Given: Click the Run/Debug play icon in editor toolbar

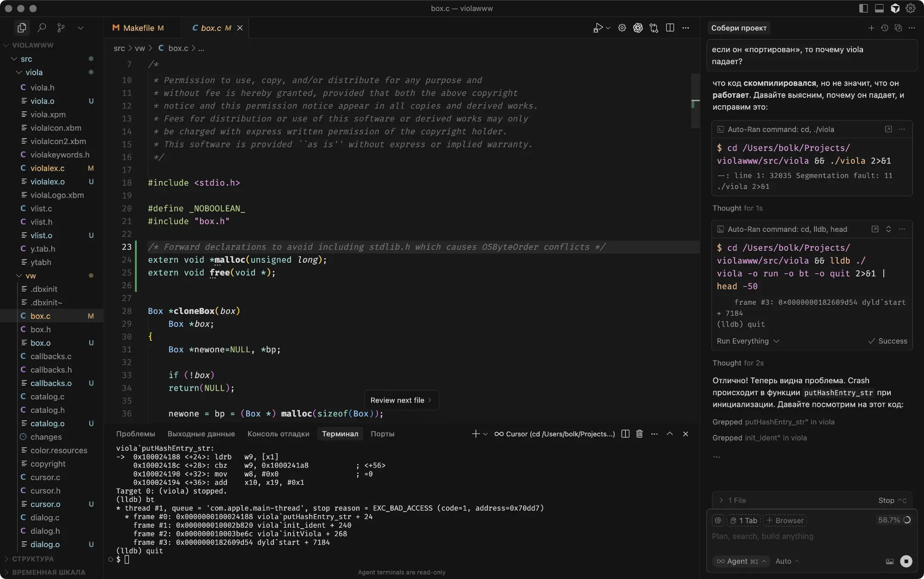Looking at the screenshot, I should tap(598, 28).
